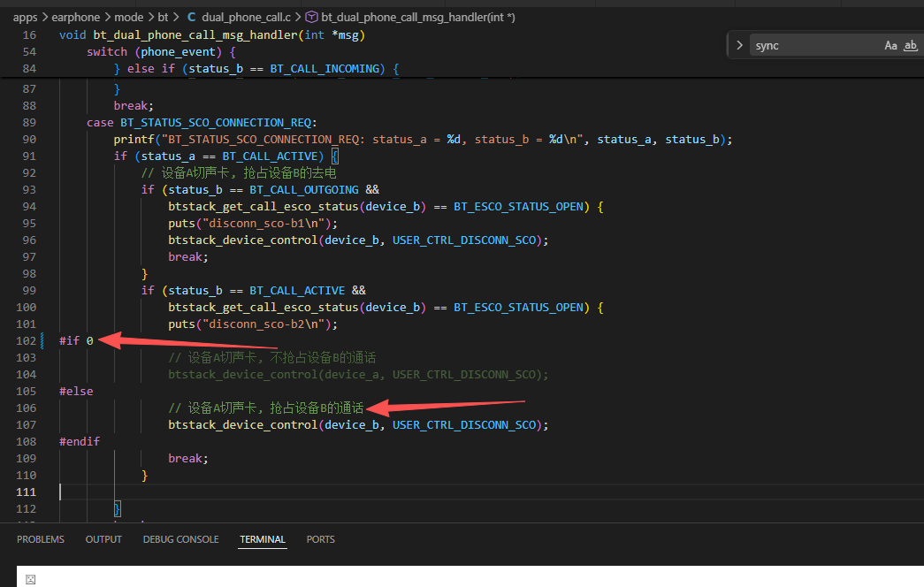Image resolution: width=924 pixels, height=587 pixels.
Task: Open the "mode" breadcrumb folder
Action: 129,17
